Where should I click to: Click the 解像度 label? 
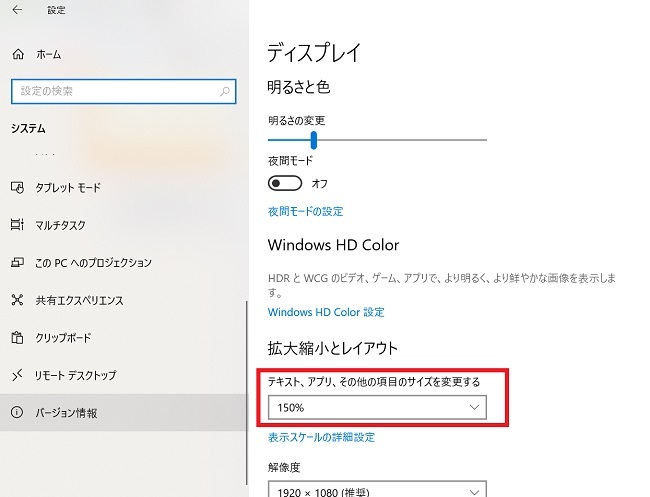coord(284,468)
